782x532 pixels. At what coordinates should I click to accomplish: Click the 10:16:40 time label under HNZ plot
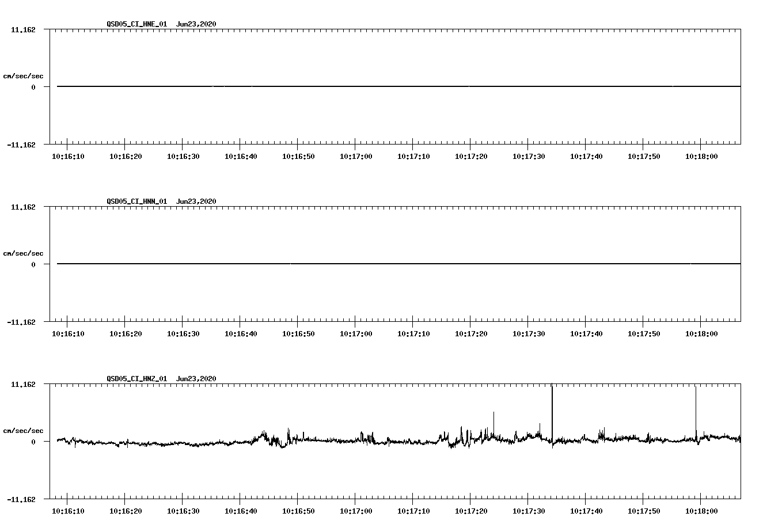[241, 511]
